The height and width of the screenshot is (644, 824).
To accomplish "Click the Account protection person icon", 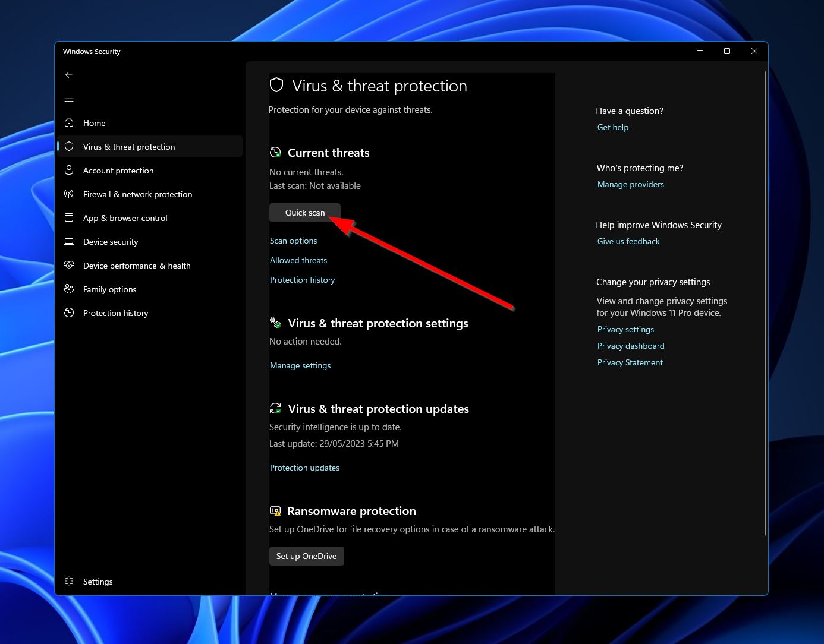I will click(x=69, y=170).
